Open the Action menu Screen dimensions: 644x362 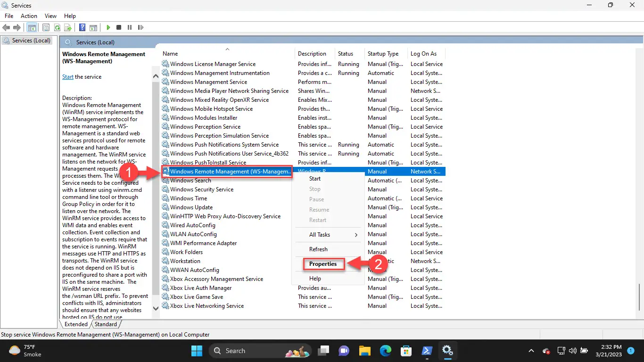click(x=29, y=16)
